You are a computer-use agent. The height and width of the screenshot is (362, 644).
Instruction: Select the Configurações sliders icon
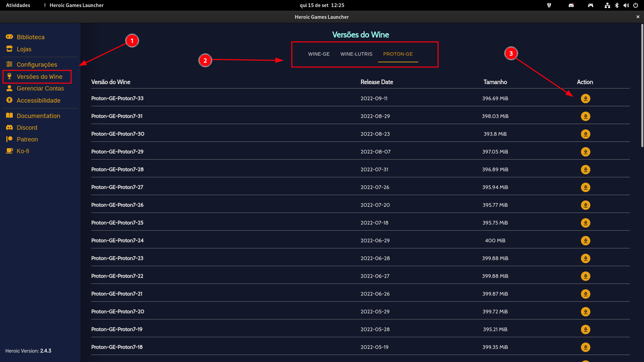click(x=9, y=64)
